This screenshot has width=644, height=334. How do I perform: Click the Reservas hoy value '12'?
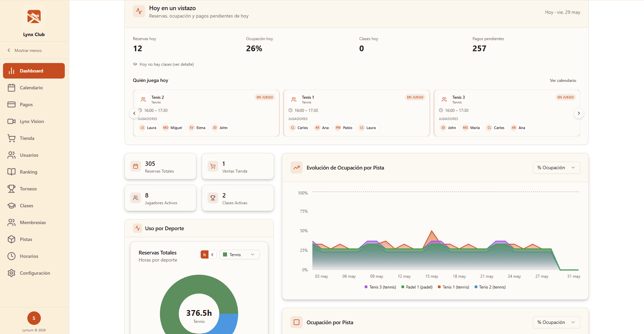[138, 49]
